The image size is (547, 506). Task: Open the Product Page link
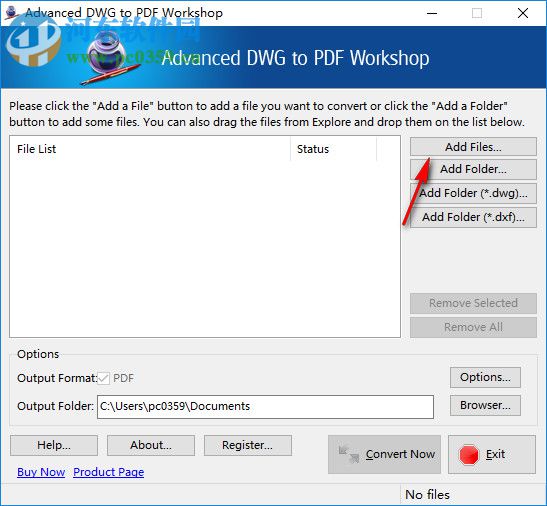pos(108,472)
